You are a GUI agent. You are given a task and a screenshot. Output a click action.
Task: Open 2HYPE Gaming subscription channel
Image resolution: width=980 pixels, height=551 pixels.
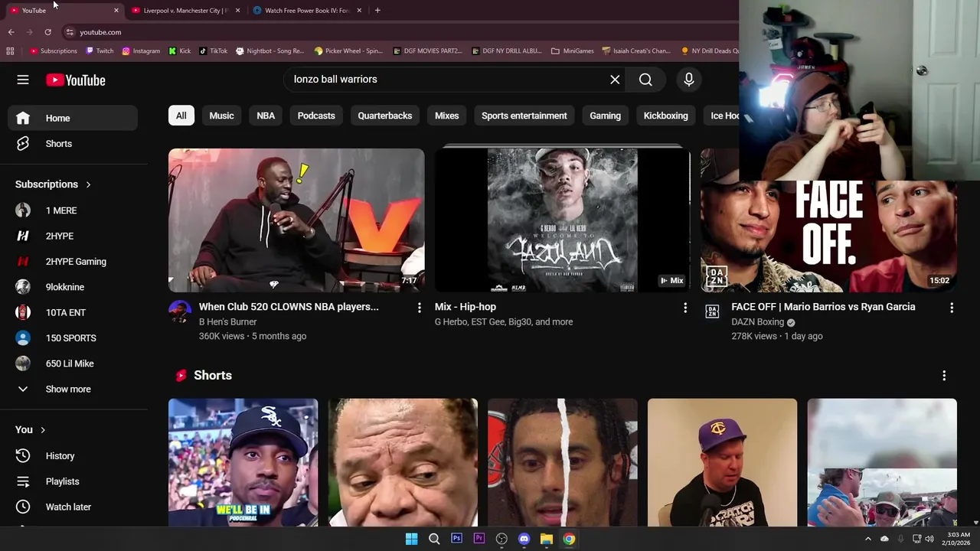tap(73, 262)
